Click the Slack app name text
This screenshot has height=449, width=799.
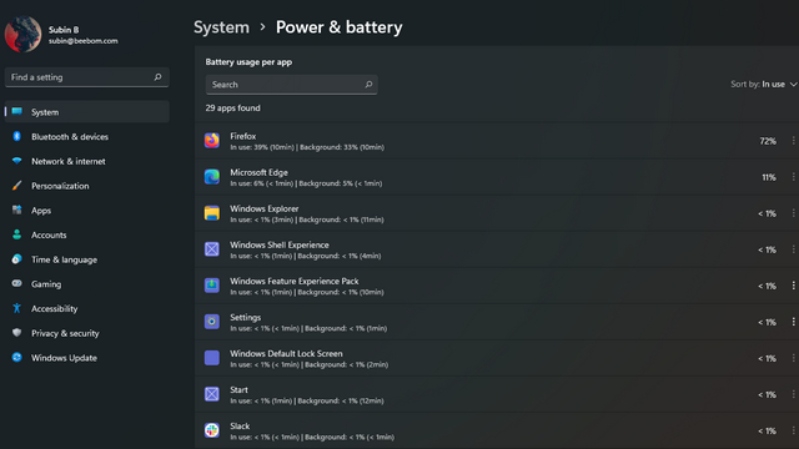[239, 426]
